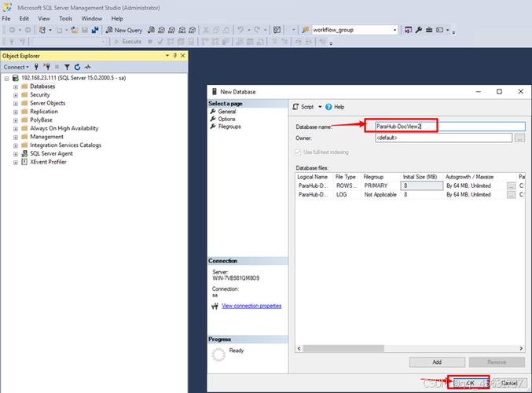Click the Owner browse ellipsis button
Viewport: 532px width, 393px height.
click(x=519, y=138)
